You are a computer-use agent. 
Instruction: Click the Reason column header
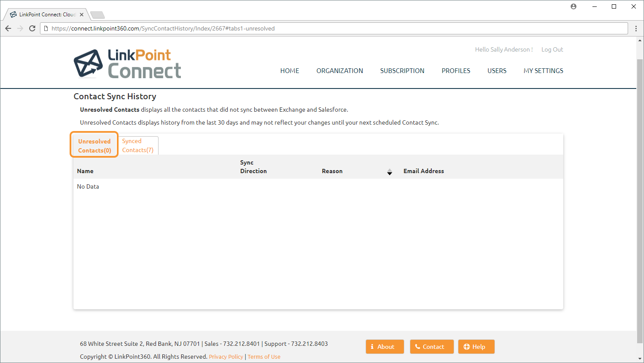332,171
